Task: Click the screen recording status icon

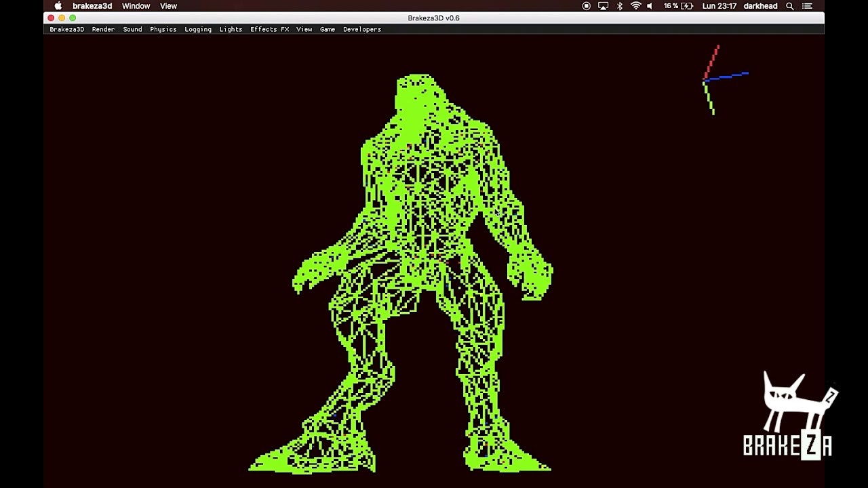Action: tap(587, 6)
